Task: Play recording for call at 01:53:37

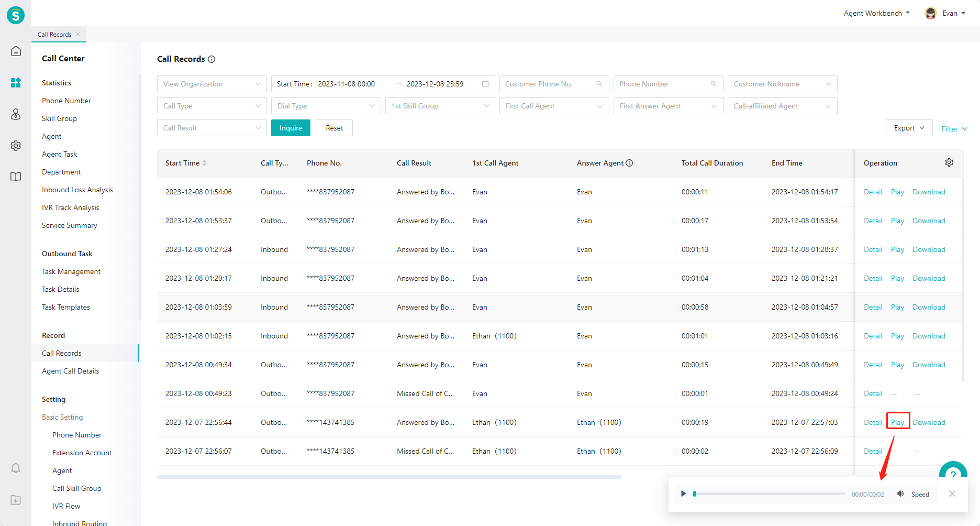Action: tap(897, 221)
